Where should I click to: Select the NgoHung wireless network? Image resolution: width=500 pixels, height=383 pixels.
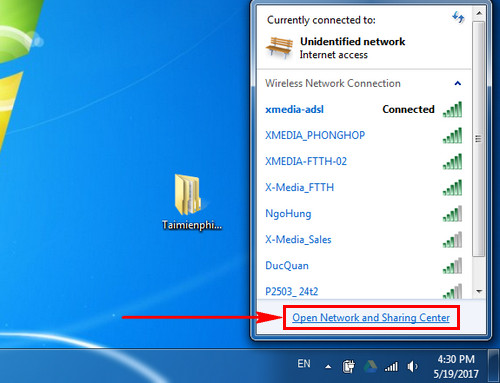pyautogui.click(x=364, y=214)
